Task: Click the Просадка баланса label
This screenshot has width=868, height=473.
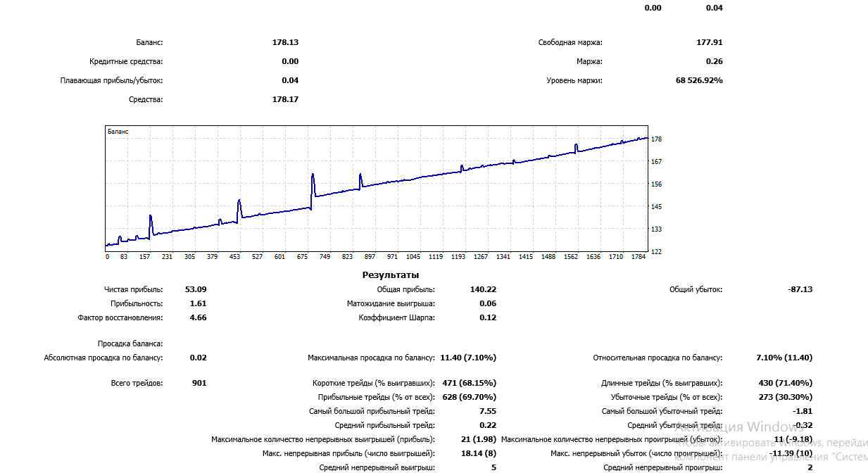Action: click(x=130, y=343)
